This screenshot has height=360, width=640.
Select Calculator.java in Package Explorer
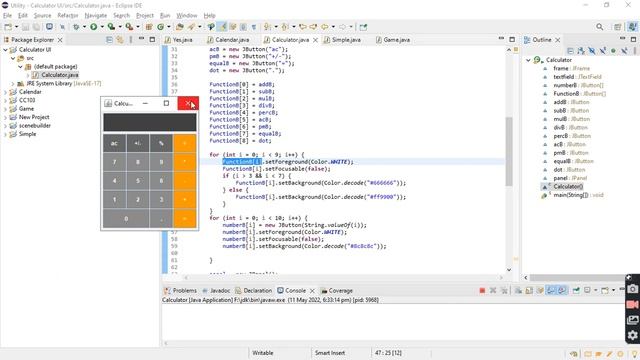59,75
